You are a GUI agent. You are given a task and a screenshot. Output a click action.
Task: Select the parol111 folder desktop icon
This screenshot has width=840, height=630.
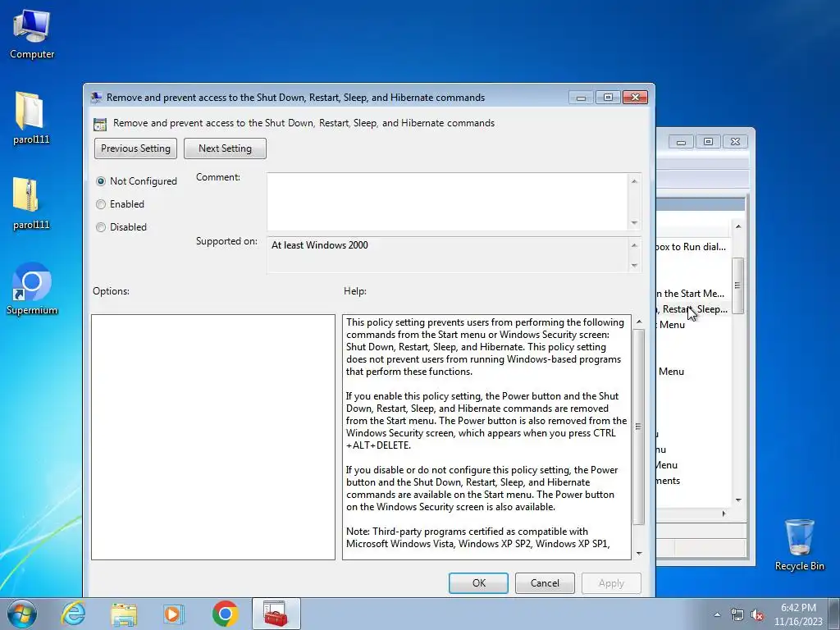pos(31,118)
